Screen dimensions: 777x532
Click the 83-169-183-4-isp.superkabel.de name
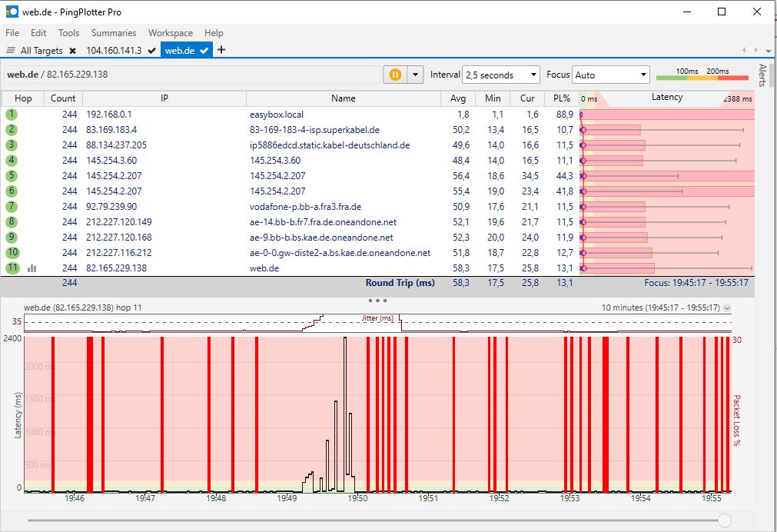click(x=314, y=130)
